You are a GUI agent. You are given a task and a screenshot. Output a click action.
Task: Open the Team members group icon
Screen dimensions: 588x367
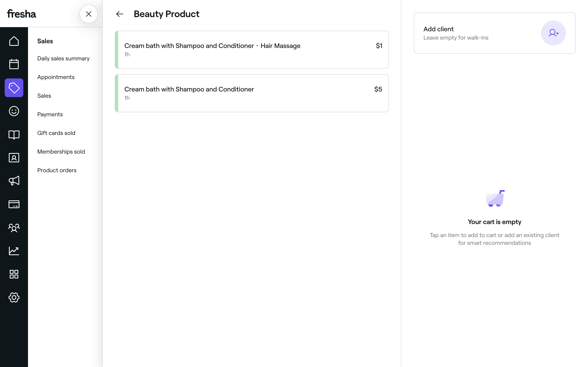coord(14,228)
